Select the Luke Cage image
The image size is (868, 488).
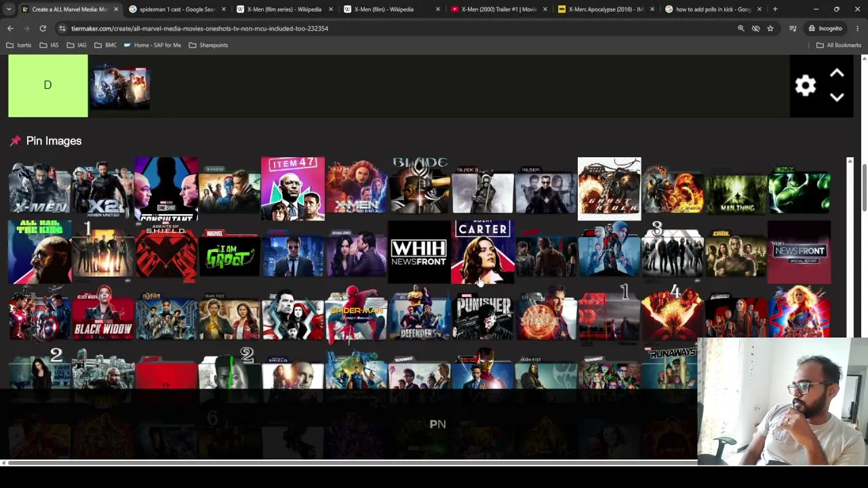click(x=736, y=252)
